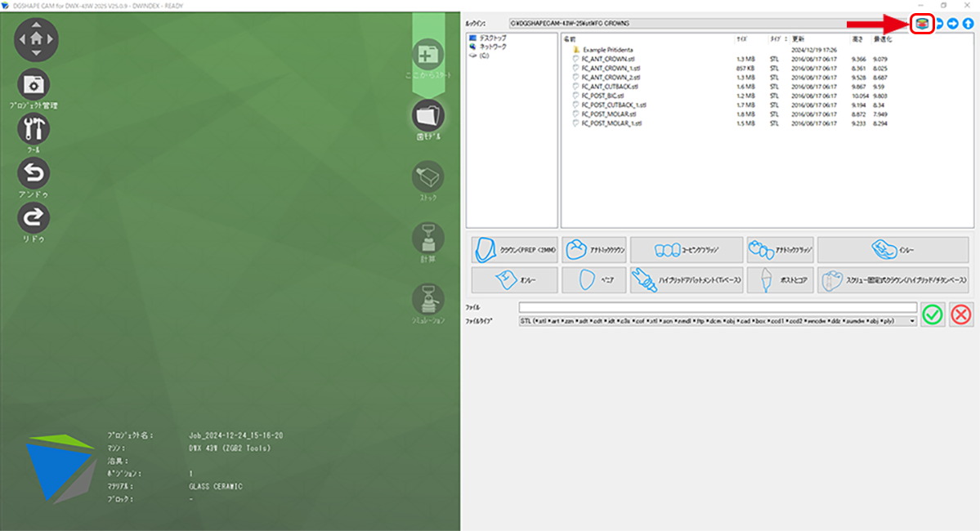Click the 3D model preview icon
Viewport: 980px width, 531px height.
922,24
